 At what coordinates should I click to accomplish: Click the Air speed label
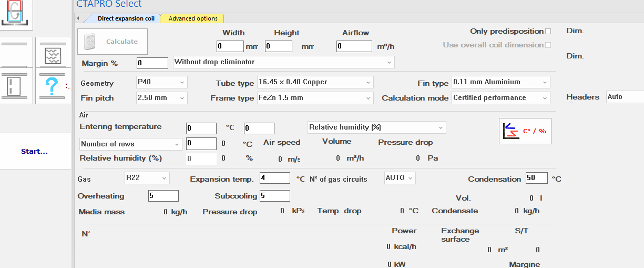[x=282, y=142]
